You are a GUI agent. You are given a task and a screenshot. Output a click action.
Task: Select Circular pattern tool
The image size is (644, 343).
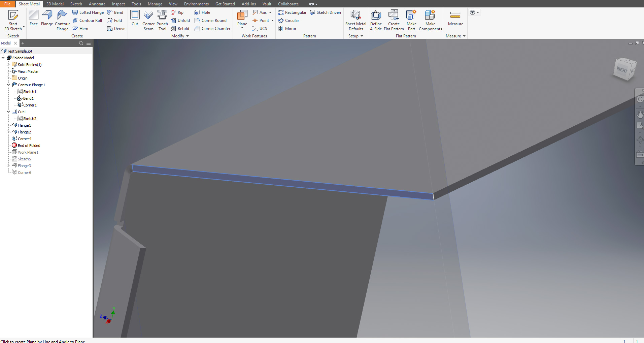pos(289,21)
